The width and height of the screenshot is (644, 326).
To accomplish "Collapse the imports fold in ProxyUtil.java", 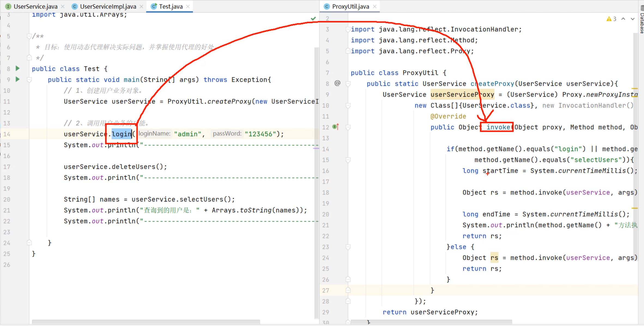I will point(348,29).
